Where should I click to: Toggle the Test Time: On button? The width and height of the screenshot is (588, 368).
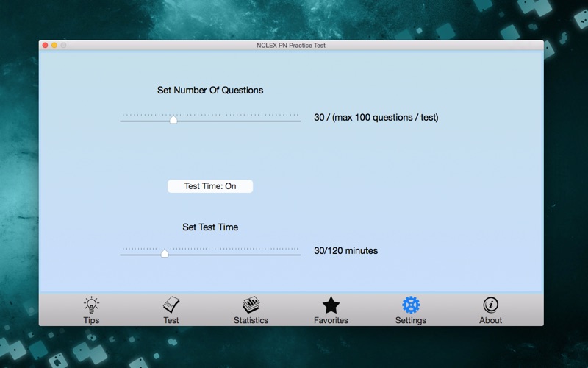pyautogui.click(x=210, y=186)
